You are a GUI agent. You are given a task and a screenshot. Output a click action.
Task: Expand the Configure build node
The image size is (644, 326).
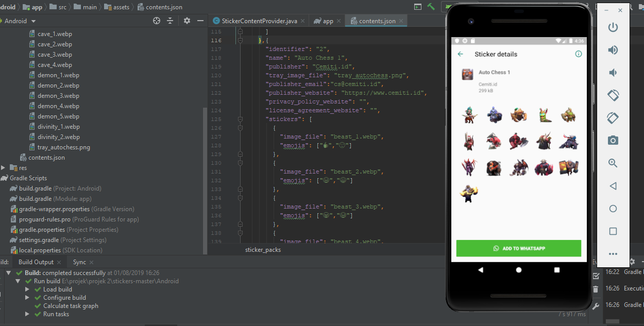(27, 298)
